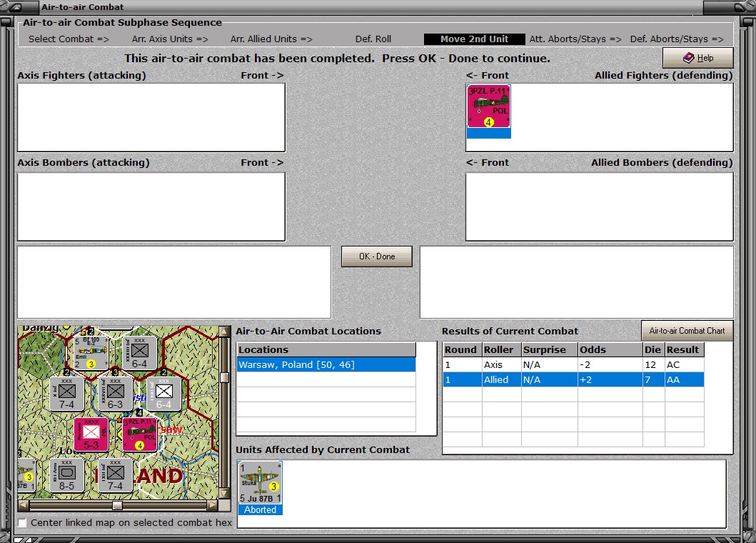The image size is (756, 543).
Task: Enable Center linked map on selected combat hex
Action: [22, 523]
